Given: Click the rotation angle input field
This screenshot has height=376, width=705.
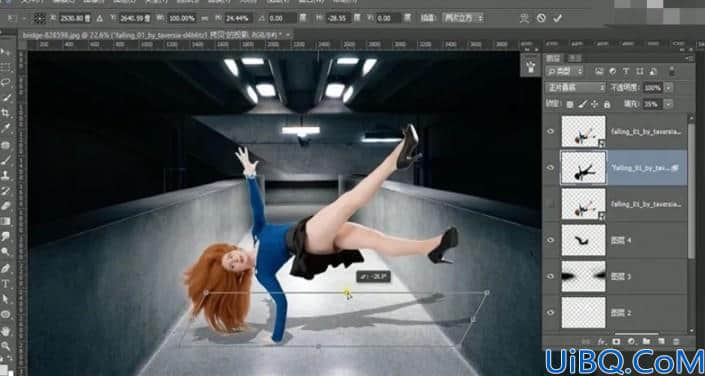Looking at the screenshot, I should pyautogui.click(x=283, y=18).
